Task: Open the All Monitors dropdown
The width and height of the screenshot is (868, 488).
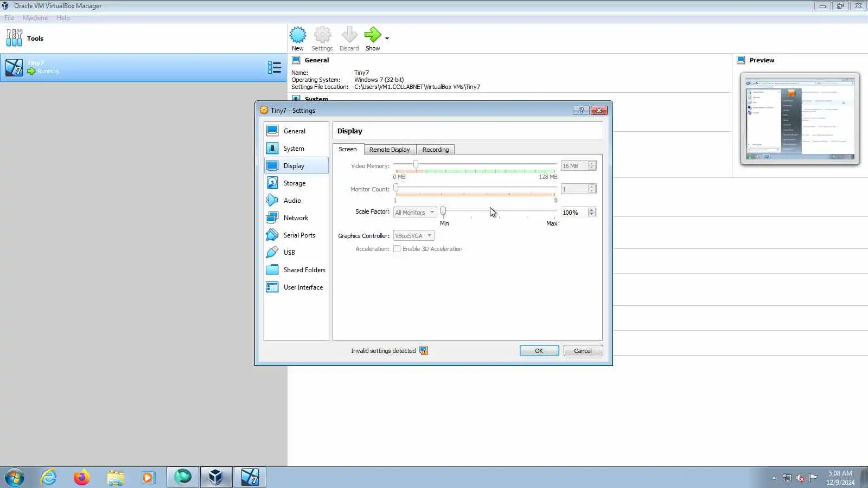Action: pyautogui.click(x=415, y=213)
